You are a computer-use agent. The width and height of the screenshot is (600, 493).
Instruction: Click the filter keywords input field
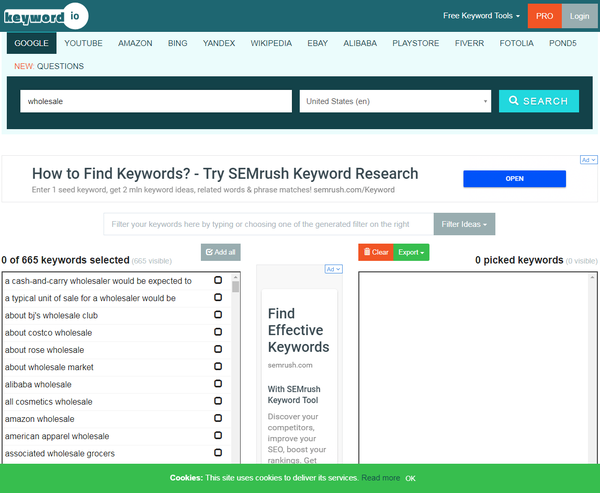point(269,224)
